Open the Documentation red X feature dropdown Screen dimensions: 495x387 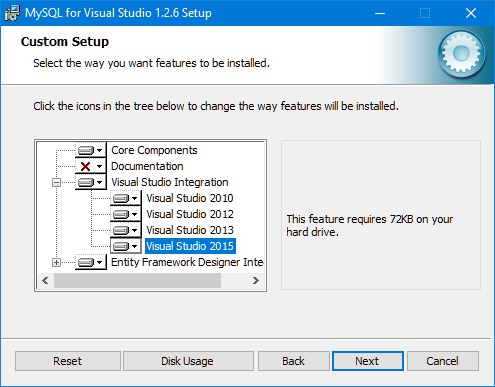click(90, 166)
